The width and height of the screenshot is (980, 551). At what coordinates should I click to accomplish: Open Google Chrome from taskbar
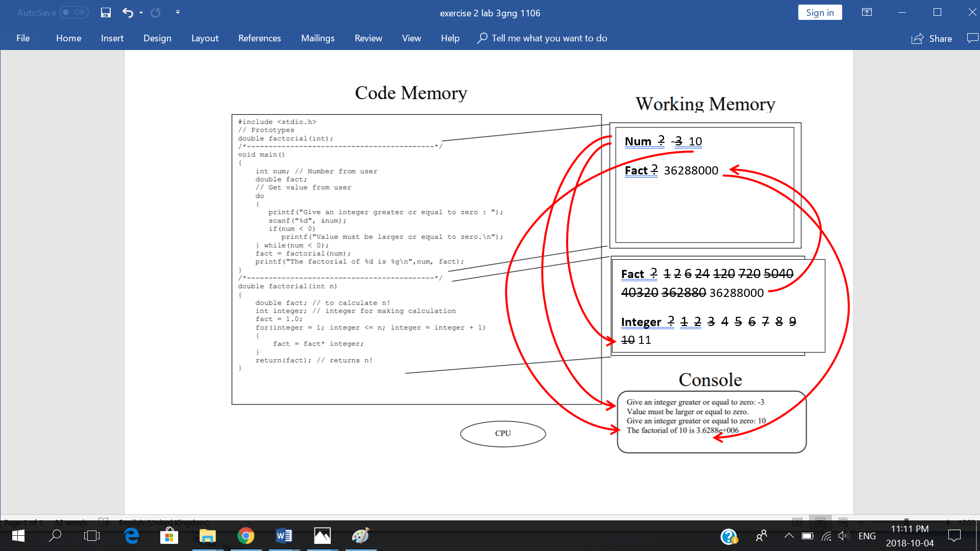pos(246,536)
